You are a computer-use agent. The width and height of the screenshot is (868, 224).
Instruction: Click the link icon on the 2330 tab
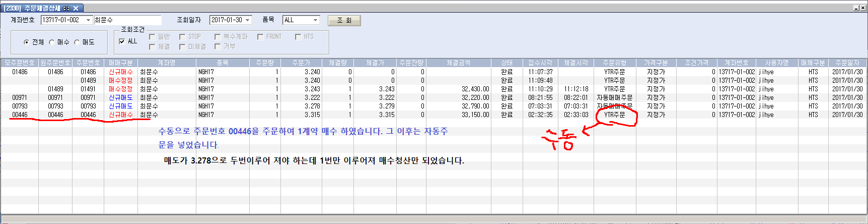coord(66,8)
